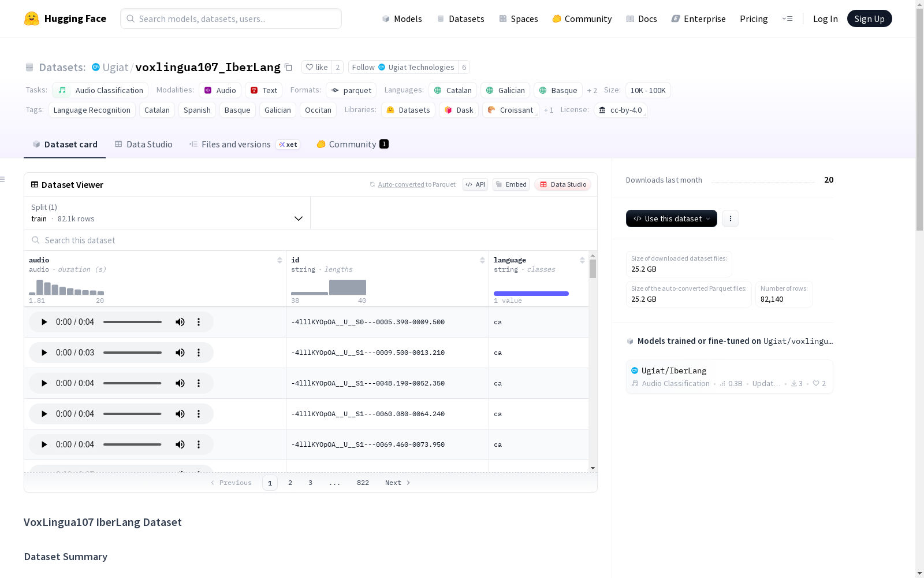
Task: Open audio options for row 0005.390-0009.500
Action: (199, 322)
